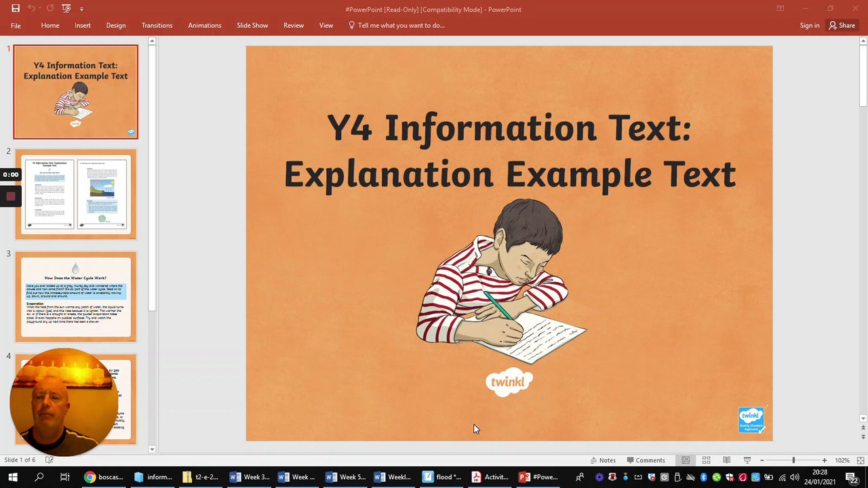Open the Slide Show ribbon tab

252,25
